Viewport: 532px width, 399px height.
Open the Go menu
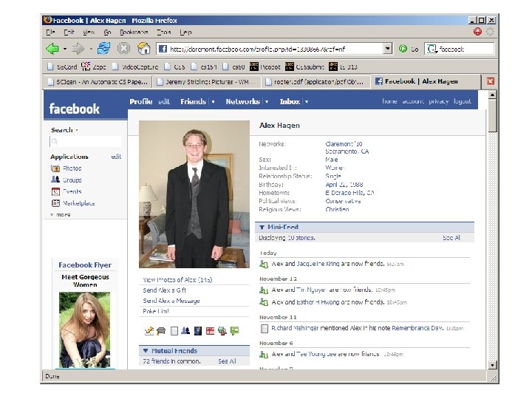pyautogui.click(x=108, y=33)
